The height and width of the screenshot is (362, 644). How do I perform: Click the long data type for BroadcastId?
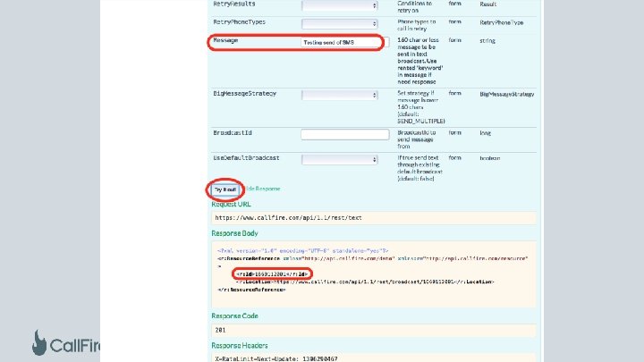tap(485, 133)
